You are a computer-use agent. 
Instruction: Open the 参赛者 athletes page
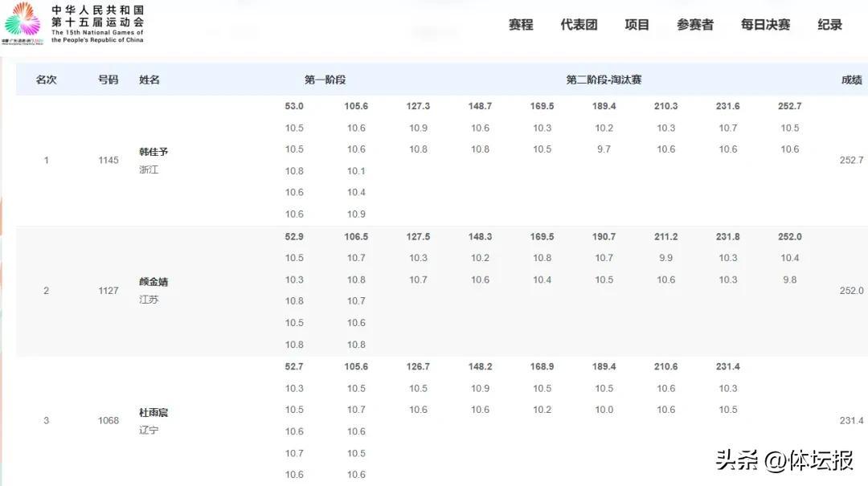point(694,25)
